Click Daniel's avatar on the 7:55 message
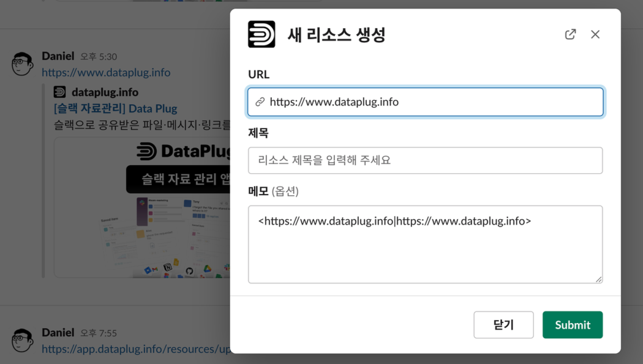Screen dimensions: 643x364 pos(22,340)
